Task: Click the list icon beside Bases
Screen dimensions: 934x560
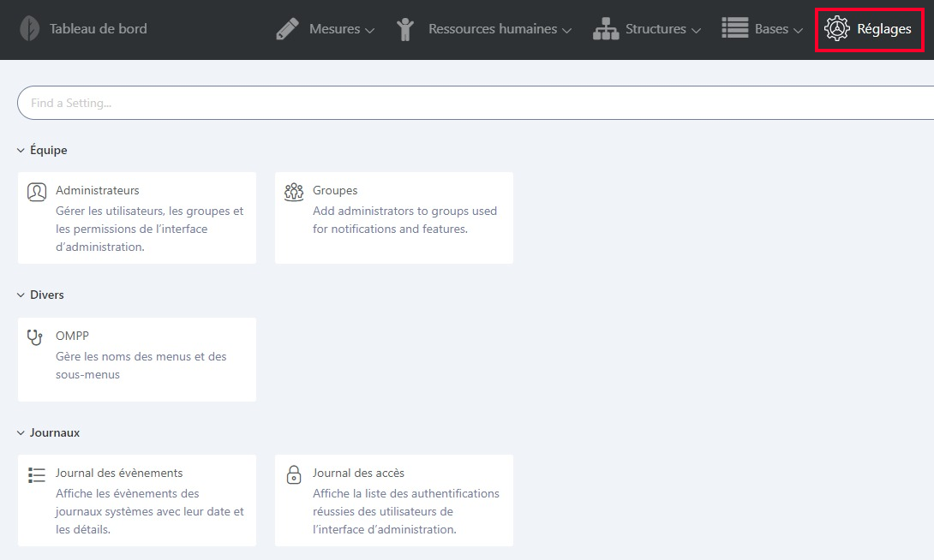Action: coord(735,29)
